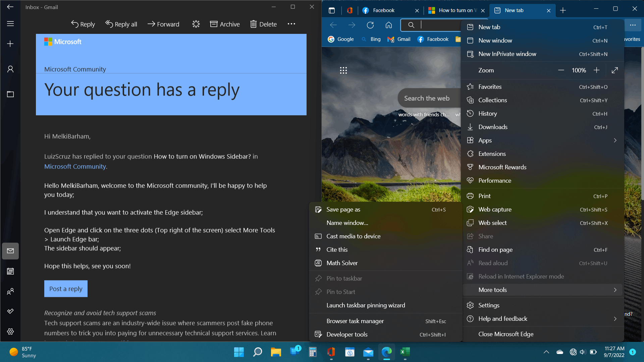Go to the Edge home page icon
644x362 pixels.
point(388,25)
